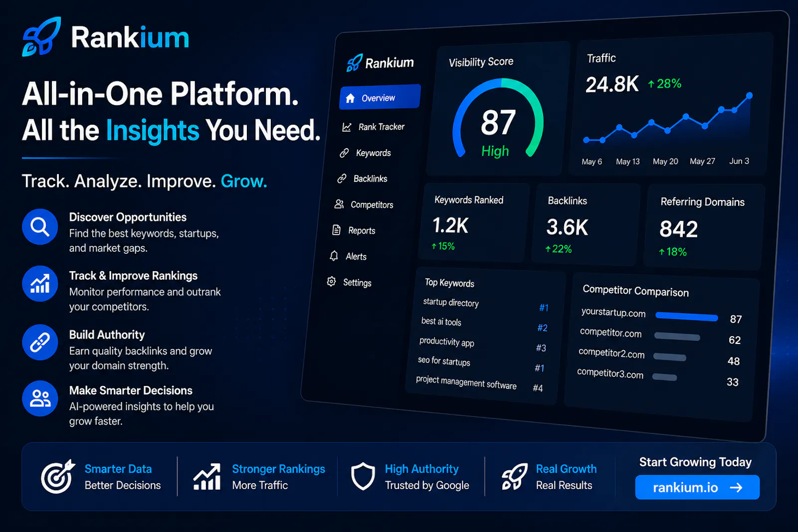Viewport: 798px width, 532px height.
Task: Click the rocket icon beside Real Growth
Action: [x=514, y=477]
